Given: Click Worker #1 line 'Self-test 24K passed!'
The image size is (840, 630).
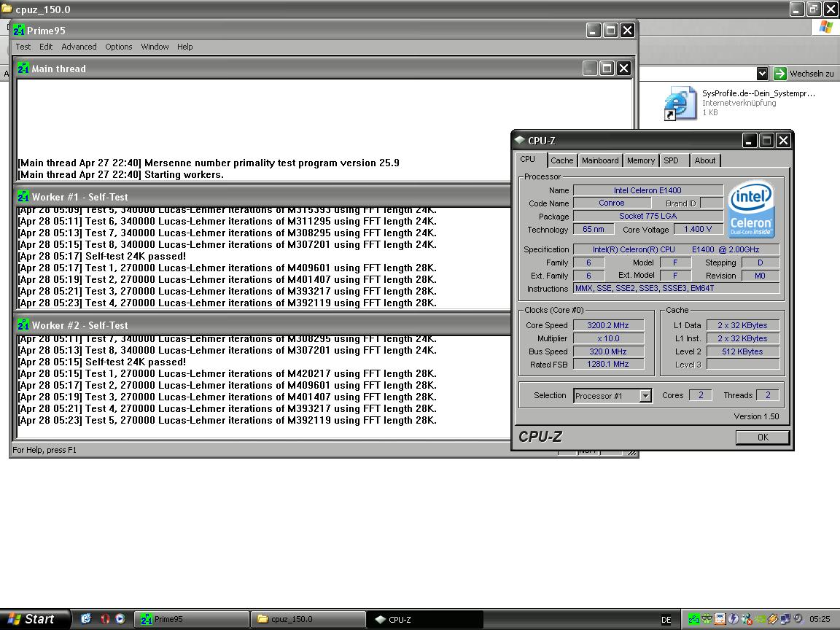Looking at the screenshot, I should tap(102, 256).
